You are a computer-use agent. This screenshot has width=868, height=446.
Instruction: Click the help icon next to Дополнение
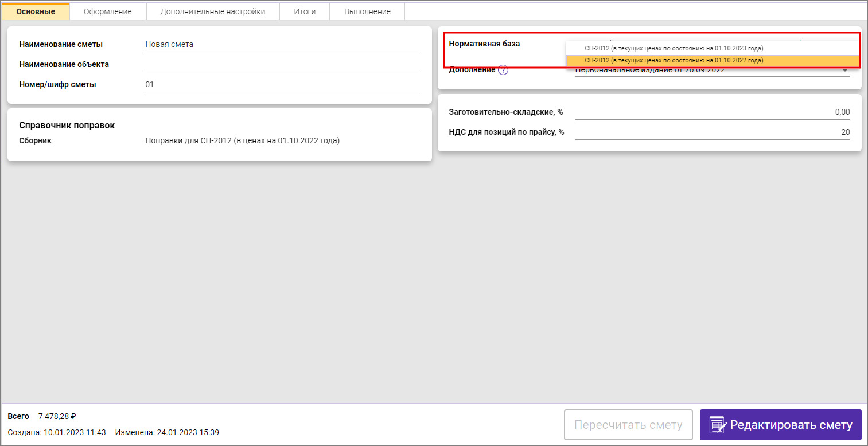pos(503,71)
